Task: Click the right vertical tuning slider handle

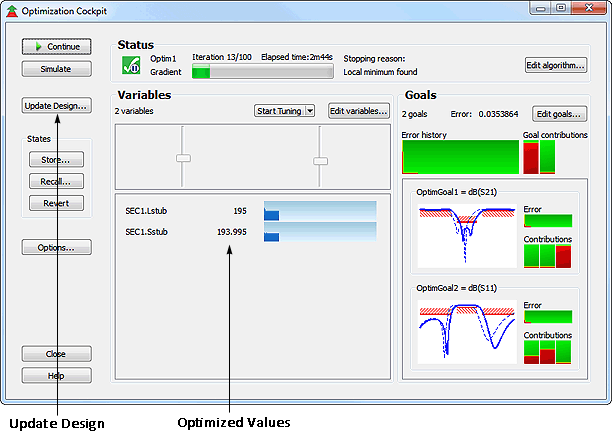Action: [320, 160]
